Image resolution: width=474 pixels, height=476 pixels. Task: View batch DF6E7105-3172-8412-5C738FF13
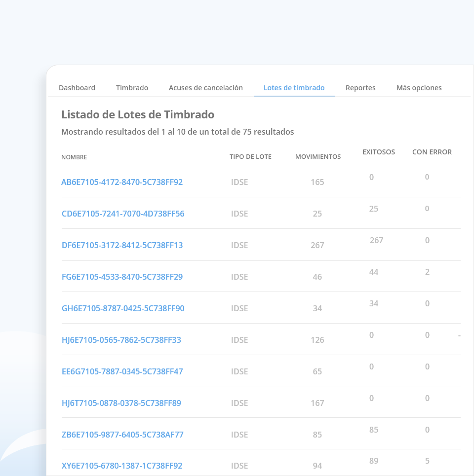click(x=122, y=245)
